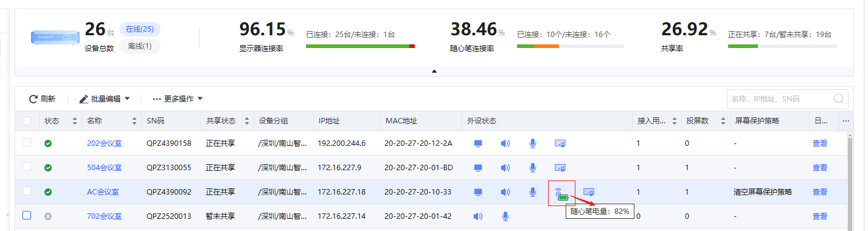Click the 清空屏幕保护策略 cell

click(x=763, y=192)
